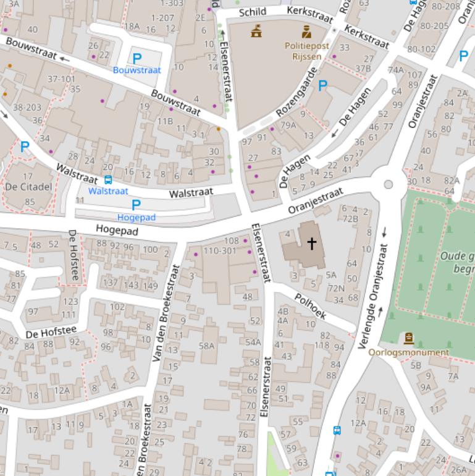475x476 pixels.
Task: Open the Politiepost Rijssen police icon
Action: click(x=306, y=32)
